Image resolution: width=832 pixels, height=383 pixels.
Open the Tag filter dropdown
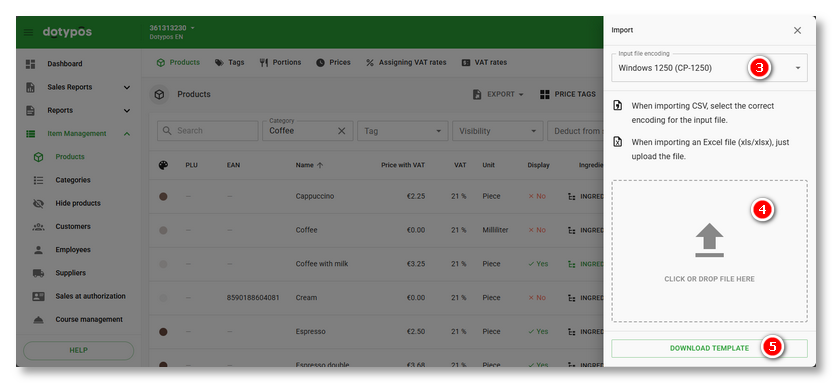(403, 130)
